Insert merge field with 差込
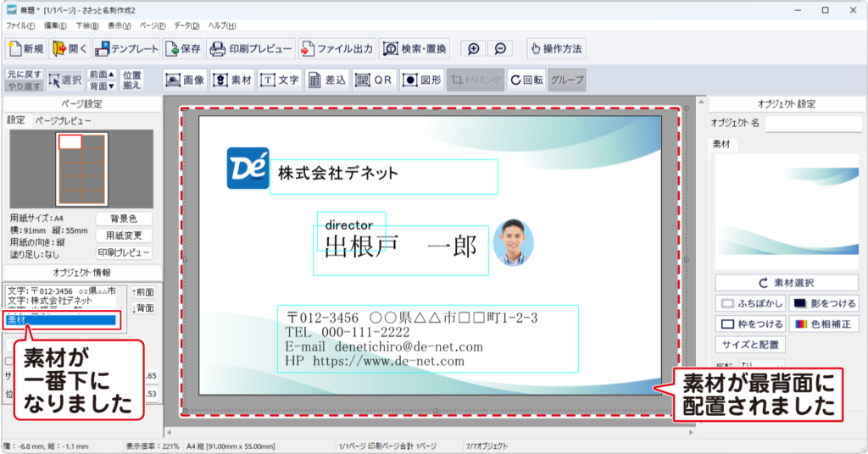The width and height of the screenshot is (868, 454). click(x=326, y=80)
